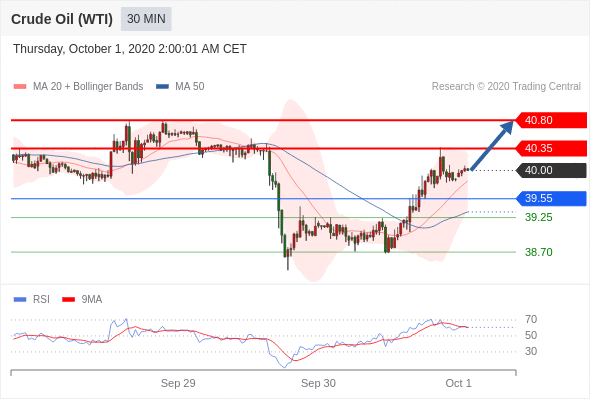Click the blue 39.55 pivot price tag
Image resolution: width=590 pixels, height=400 pixels.
tap(551, 198)
